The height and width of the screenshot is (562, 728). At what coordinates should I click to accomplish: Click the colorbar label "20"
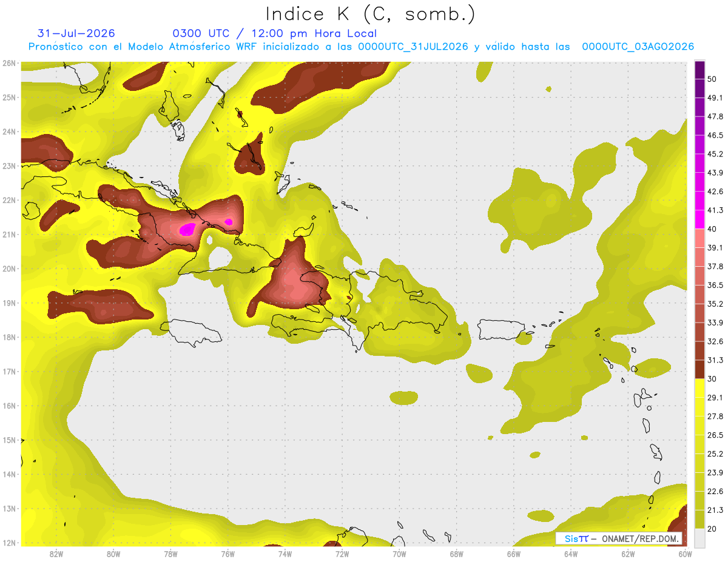[712, 529]
